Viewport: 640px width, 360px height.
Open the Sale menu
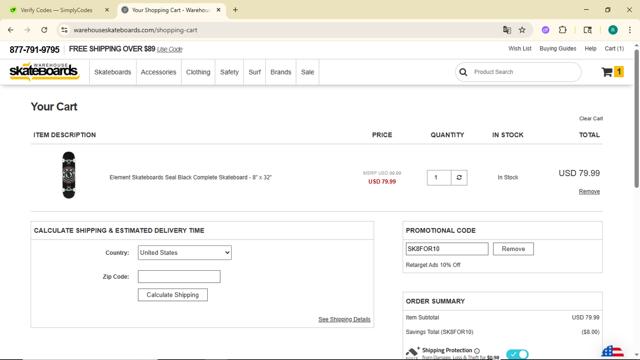(307, 72)
